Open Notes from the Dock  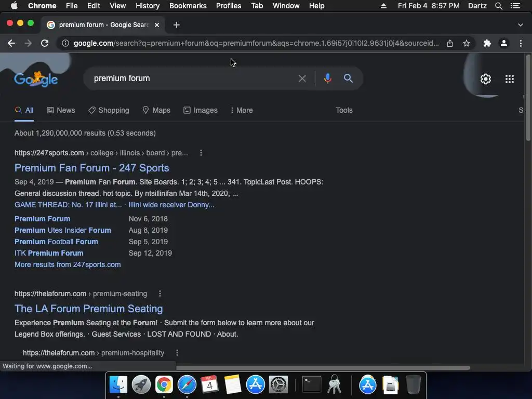point(233,385)
